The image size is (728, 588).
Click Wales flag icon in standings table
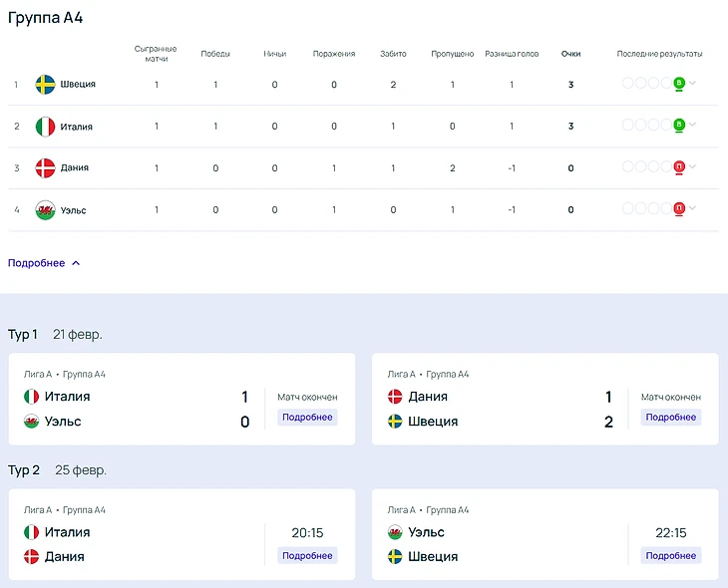click(45, 210)
